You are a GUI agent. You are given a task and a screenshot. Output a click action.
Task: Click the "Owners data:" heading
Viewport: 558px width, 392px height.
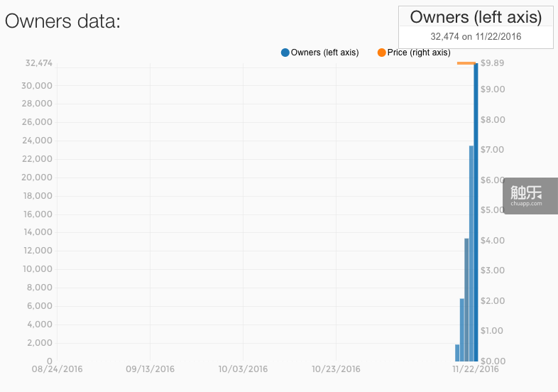[x=62, y=21]
